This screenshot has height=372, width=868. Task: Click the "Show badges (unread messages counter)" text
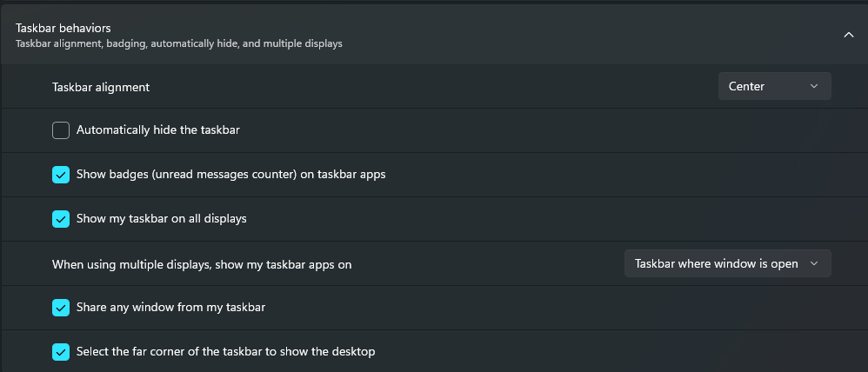[x=230, y=175]
